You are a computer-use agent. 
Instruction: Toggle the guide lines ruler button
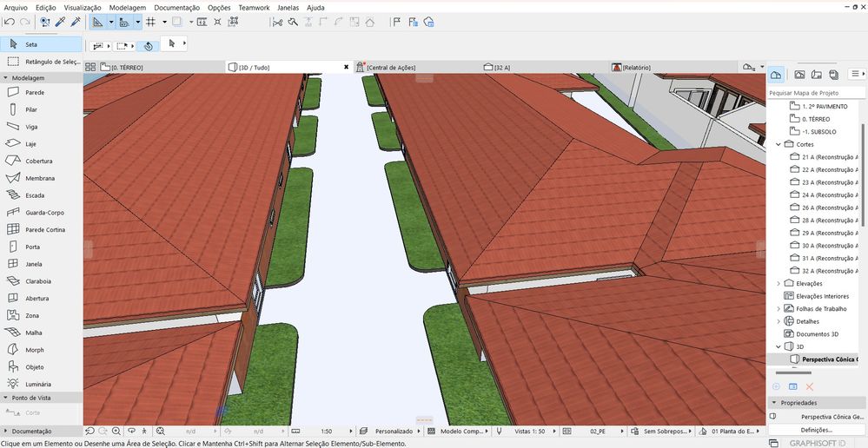coord(97,22)
